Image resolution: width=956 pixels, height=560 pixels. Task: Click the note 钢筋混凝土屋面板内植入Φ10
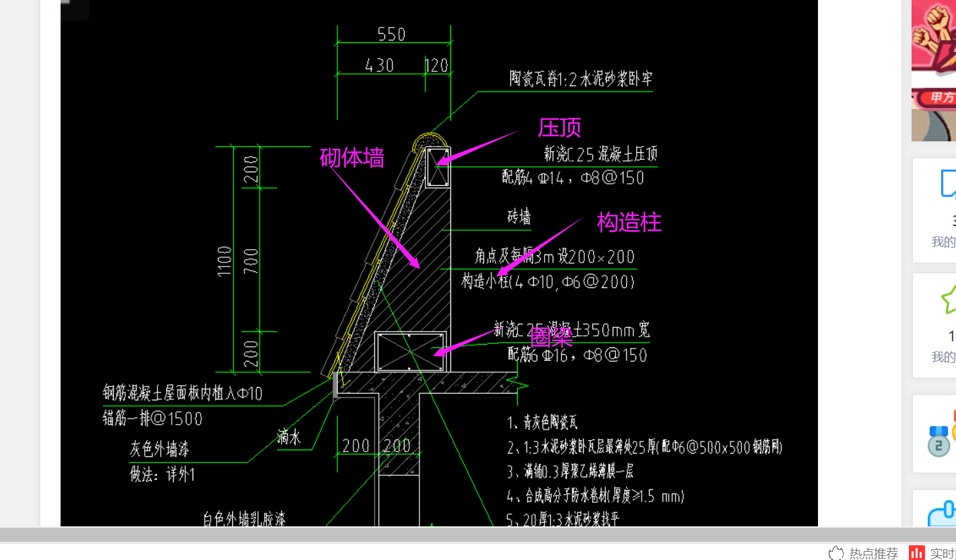(182, 393)
